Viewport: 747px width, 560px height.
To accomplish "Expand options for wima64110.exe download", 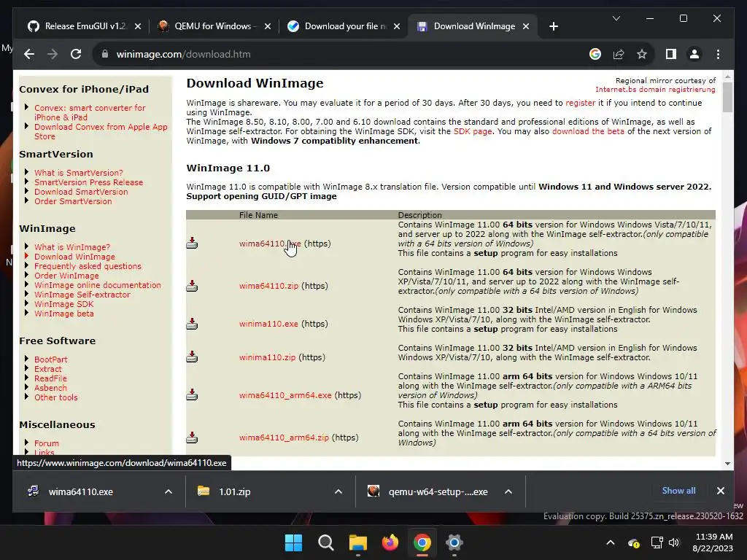I will (x=169, y=491).
